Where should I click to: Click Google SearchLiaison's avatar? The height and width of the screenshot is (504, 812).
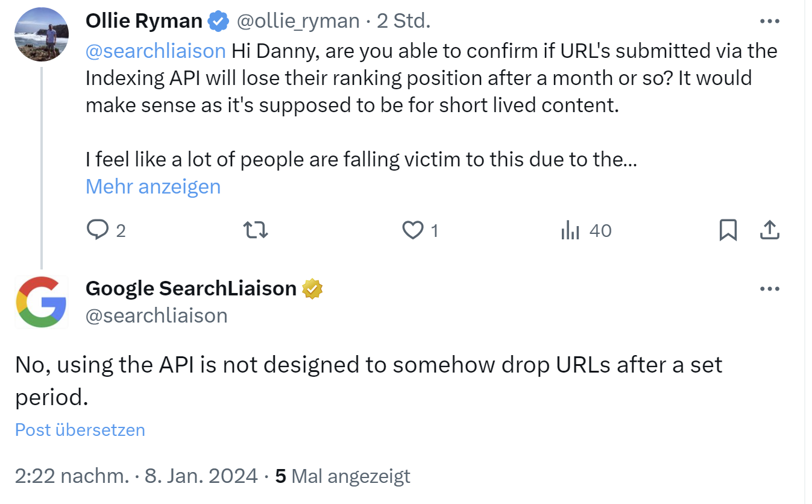point(41,302)
